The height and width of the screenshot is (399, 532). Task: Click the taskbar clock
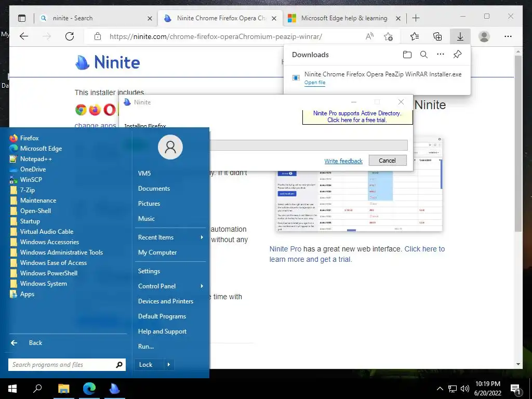[487, 389]
